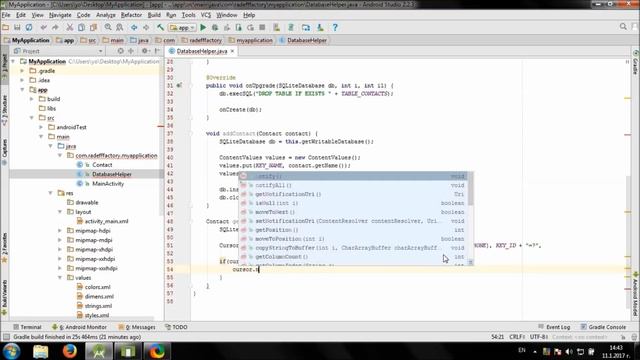Viewport: 640px width, 360px height.
Task: Toggle the read-only lock icon in the status bar
Action: pyautogui.click(x=623, y=337)
